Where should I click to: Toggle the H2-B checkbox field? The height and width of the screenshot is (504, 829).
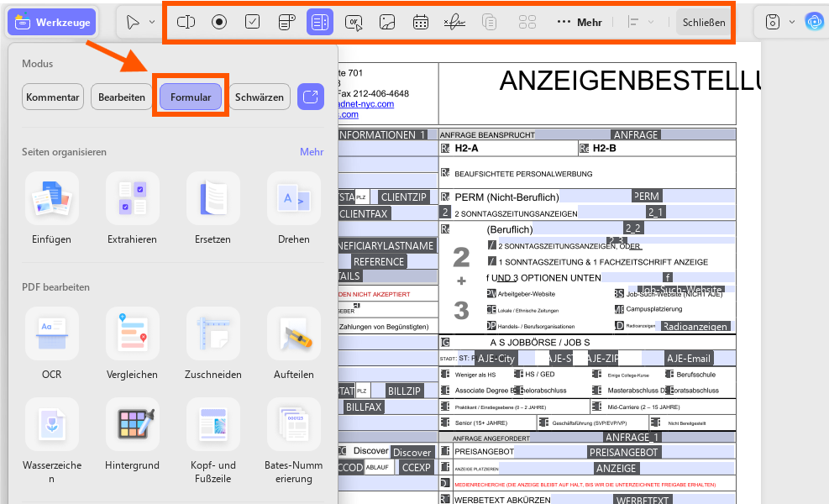coord(584,149)
